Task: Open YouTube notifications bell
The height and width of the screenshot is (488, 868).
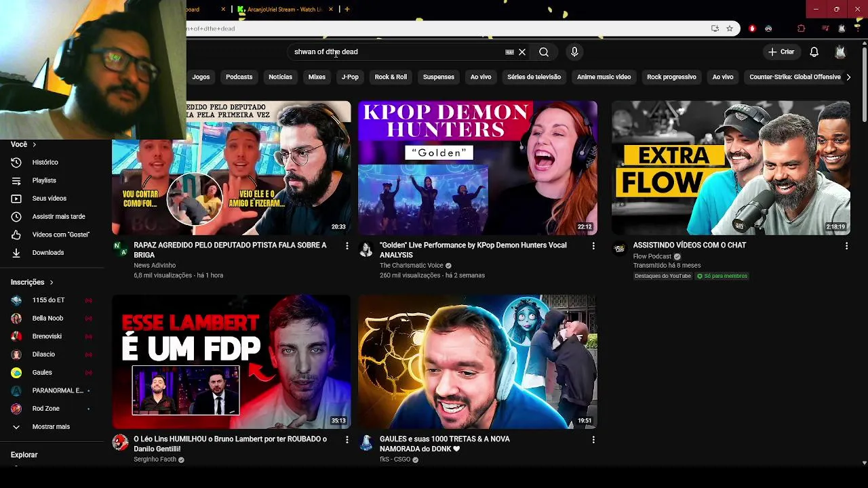Action: click(x=814, y=52)
